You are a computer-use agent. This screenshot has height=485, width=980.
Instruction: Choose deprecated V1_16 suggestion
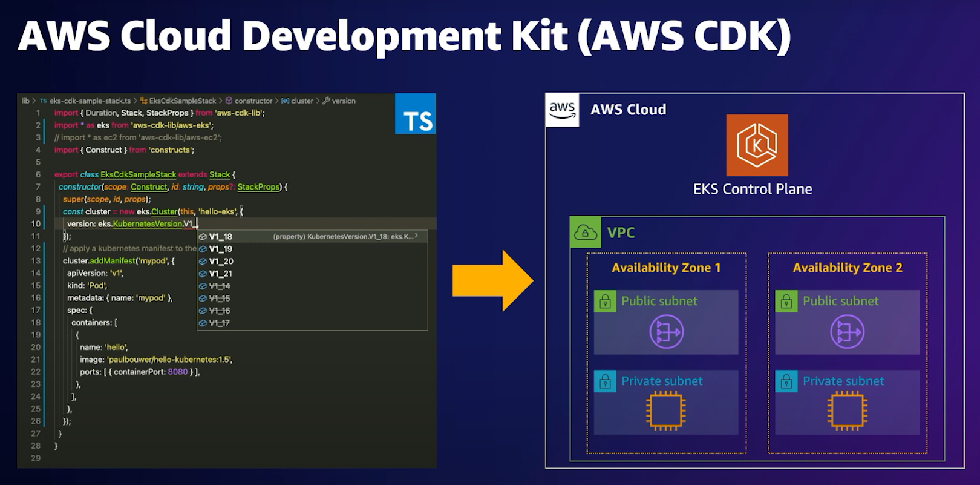coord(312,311)
